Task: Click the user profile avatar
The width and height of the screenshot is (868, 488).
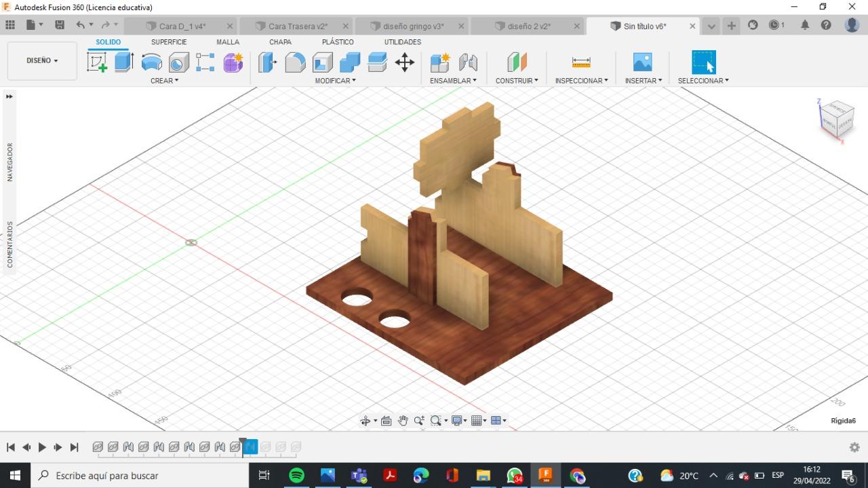Action: 852,25
